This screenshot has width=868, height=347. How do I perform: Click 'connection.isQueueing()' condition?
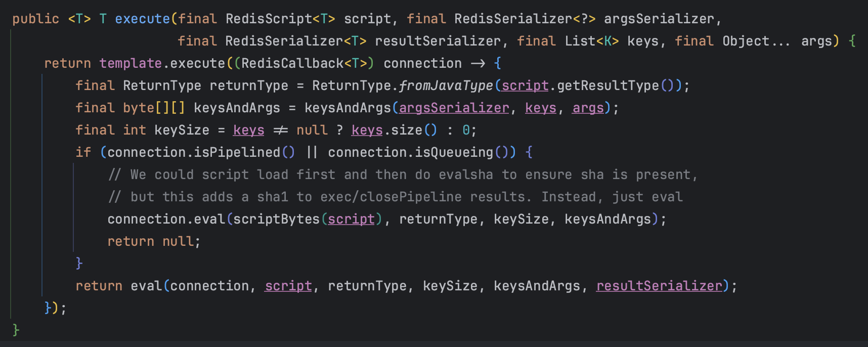418,152
